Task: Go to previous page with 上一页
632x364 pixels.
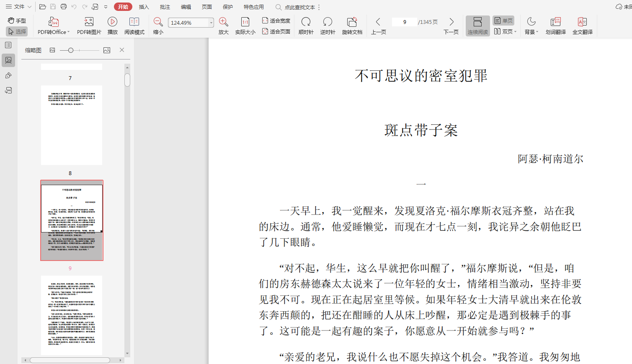Action: click(x=379, y=26)
